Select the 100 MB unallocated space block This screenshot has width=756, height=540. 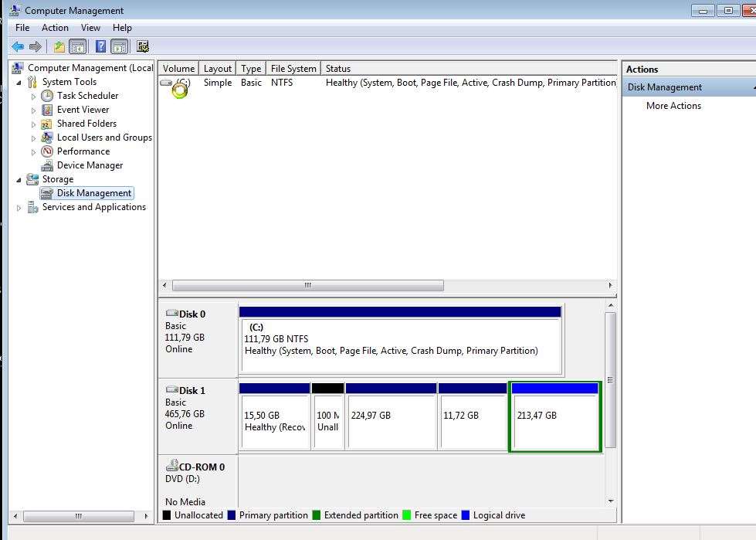click(328, 417)
